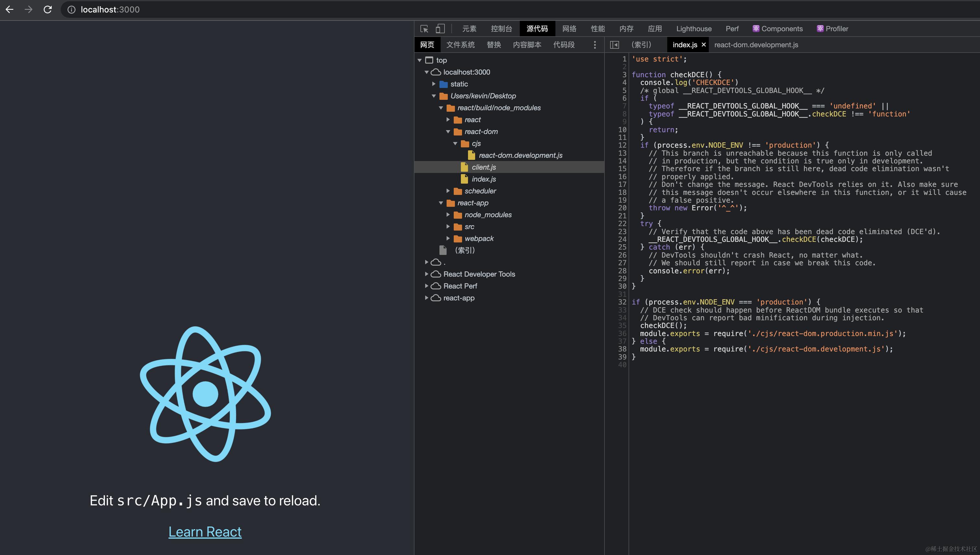Viewport: 980px width, 555px height.
Task: Select the 代码段 navigator tab
Action: (564, 45)
